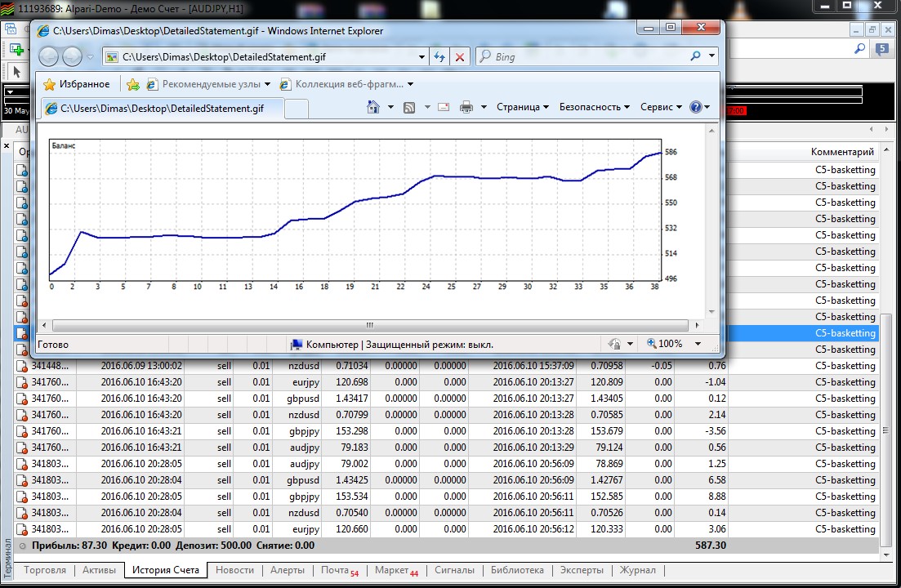Open the search provider dropdown arrow
This screenshot has height=588, width=901.
click(x=712, y=56)
